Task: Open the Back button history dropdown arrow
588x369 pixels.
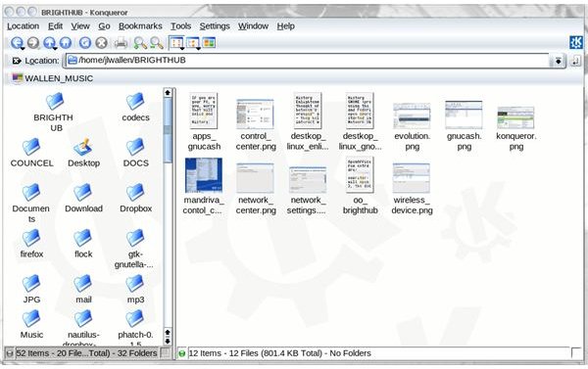Action: [23, 49]
